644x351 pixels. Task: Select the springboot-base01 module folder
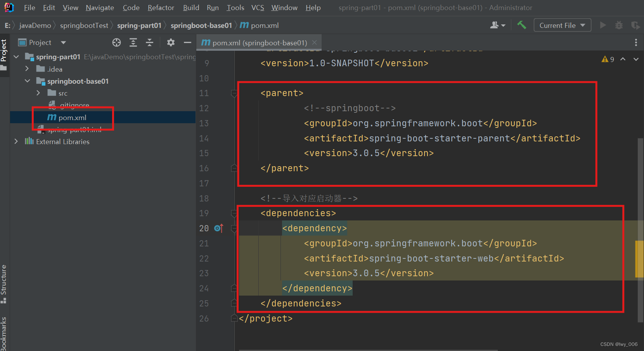pyautogui.click(x=78, y=81)
